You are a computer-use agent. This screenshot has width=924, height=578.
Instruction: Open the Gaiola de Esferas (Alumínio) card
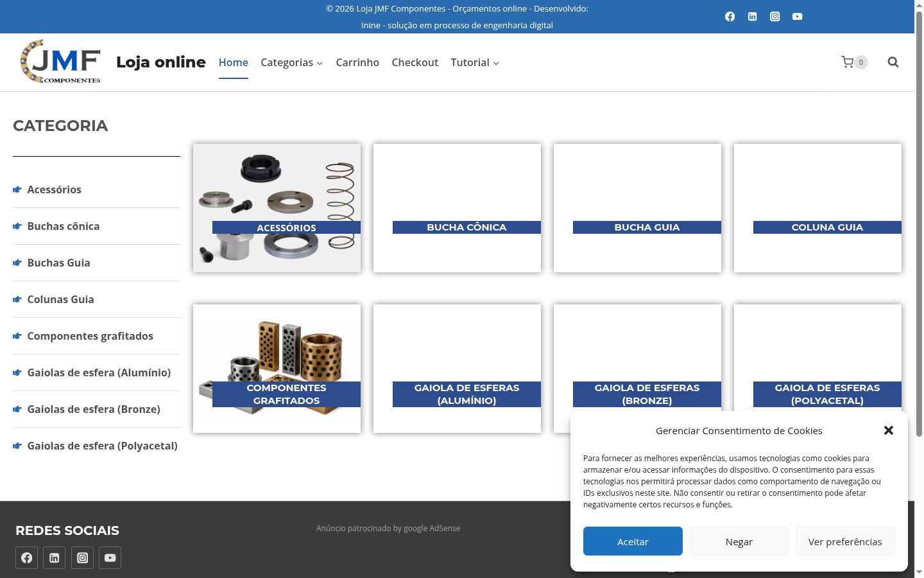[x=457, y=369]
